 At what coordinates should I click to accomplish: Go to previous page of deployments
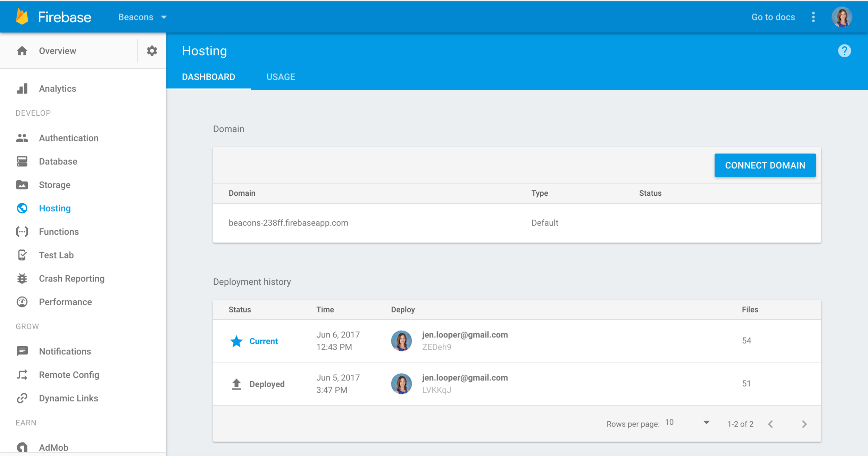point(770,424)
